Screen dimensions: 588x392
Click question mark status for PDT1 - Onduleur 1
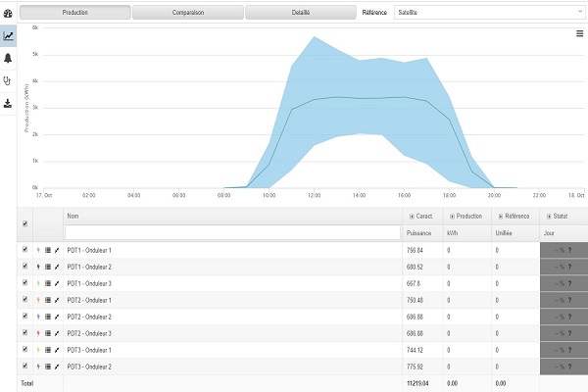[569, 250]
